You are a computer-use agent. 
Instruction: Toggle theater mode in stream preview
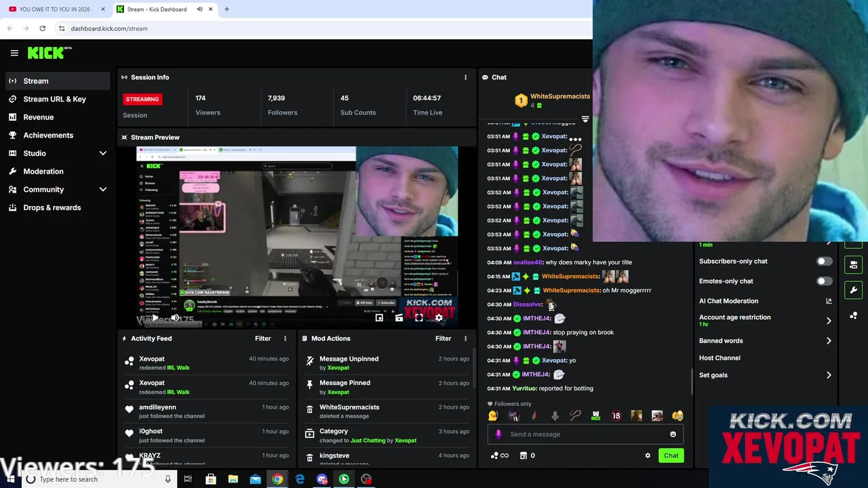[x=399, y=317]
